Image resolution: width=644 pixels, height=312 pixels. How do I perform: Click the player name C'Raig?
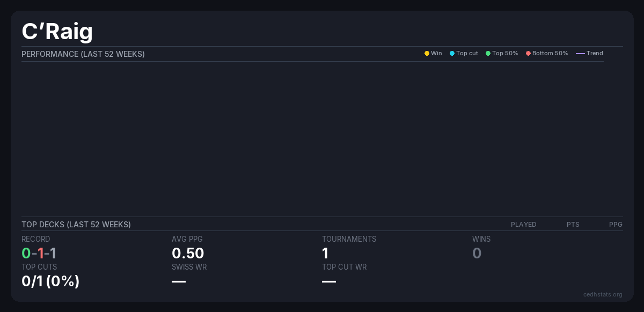pos(57,32)
